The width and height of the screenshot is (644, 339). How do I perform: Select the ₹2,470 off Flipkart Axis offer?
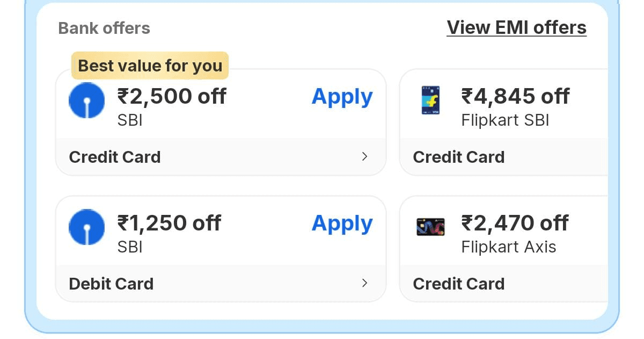[515, 223]
